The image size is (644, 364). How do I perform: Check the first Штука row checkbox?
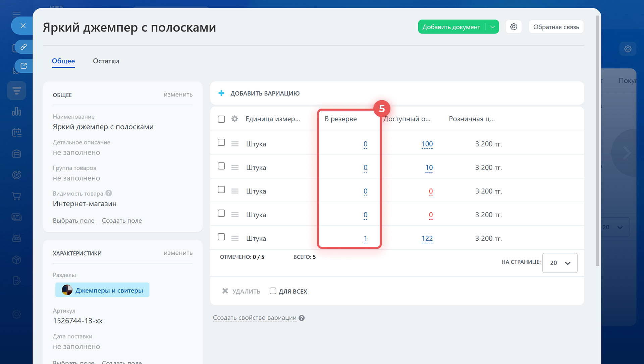pos(221,142)
